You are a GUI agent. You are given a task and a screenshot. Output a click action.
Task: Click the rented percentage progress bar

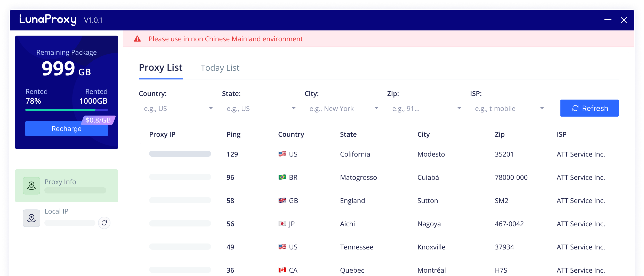[x=66, y=110]
